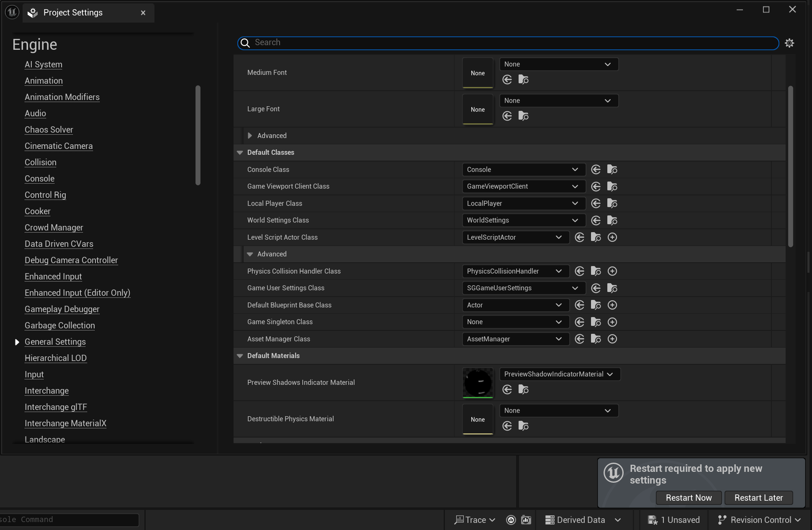This screenshot has width=812, height=530.
Task: Use selected asset for Large Font
Action: pyautogui.click(x=507, y=116)
